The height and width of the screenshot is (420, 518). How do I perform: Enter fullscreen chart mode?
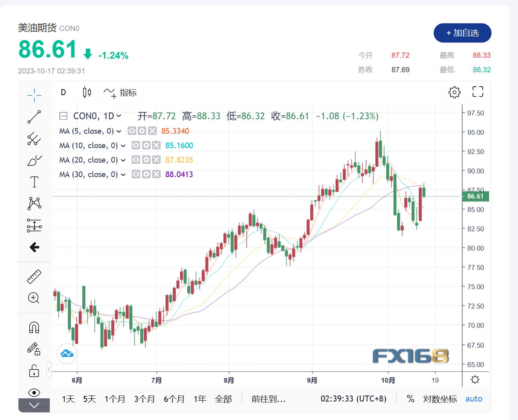point(477,92)
